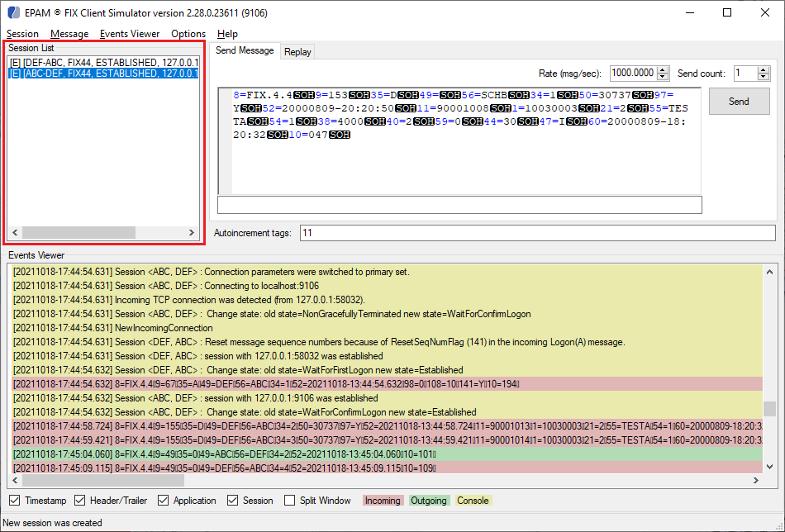The height and width of the screenshot is (532, 785).
Task: Increase the Rate msg/sec value
Action: (x=663, y=70)
